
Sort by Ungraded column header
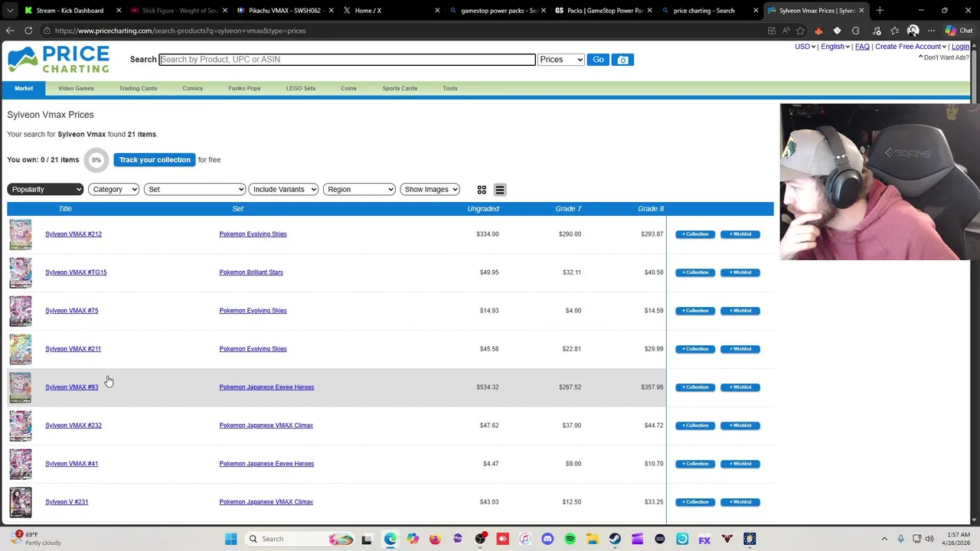[483, 209]
